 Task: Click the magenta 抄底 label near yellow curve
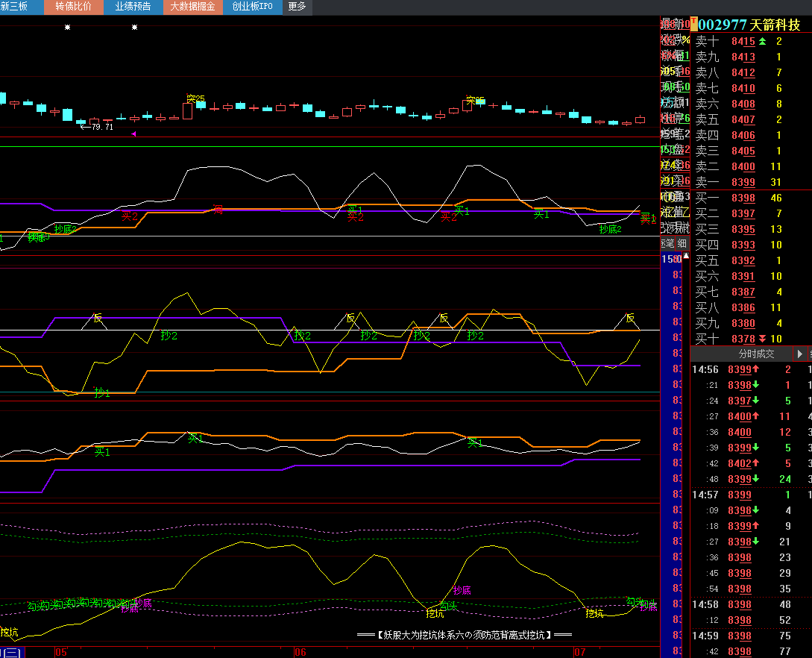coord(462,590)
